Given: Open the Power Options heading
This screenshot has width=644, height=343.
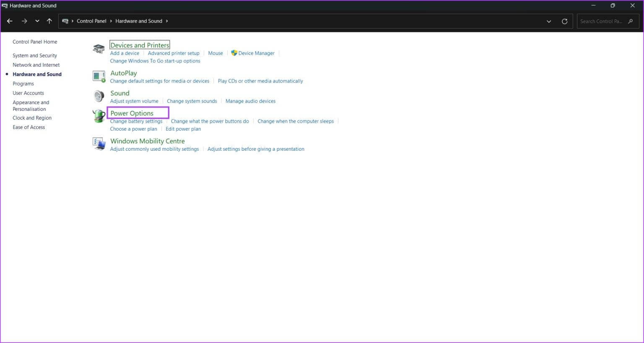Looking at the screenshot, I should coord(132,113).
